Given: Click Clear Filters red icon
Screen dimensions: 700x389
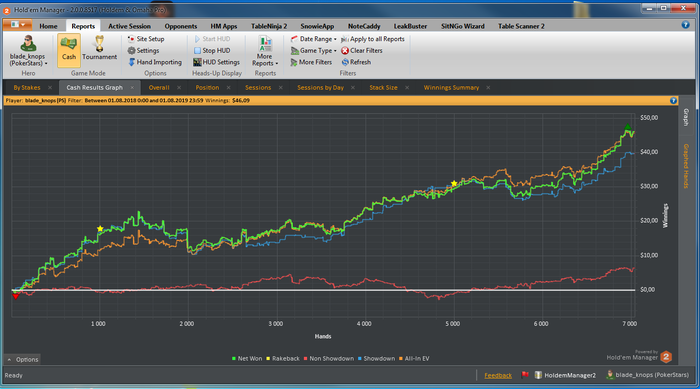Looking at the screenshot, I should 345,50.
